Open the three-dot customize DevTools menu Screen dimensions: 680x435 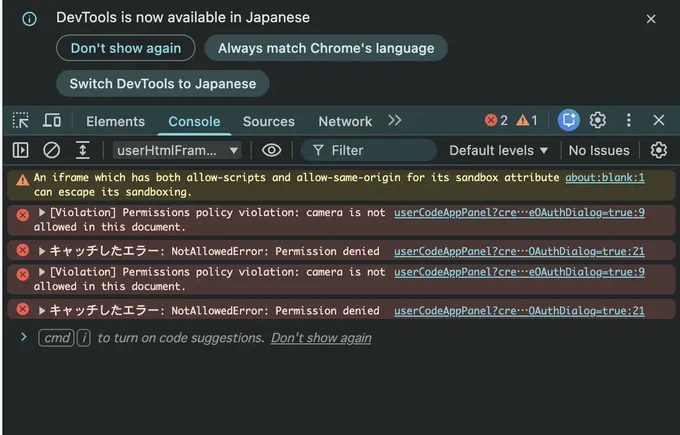(628, 120)
